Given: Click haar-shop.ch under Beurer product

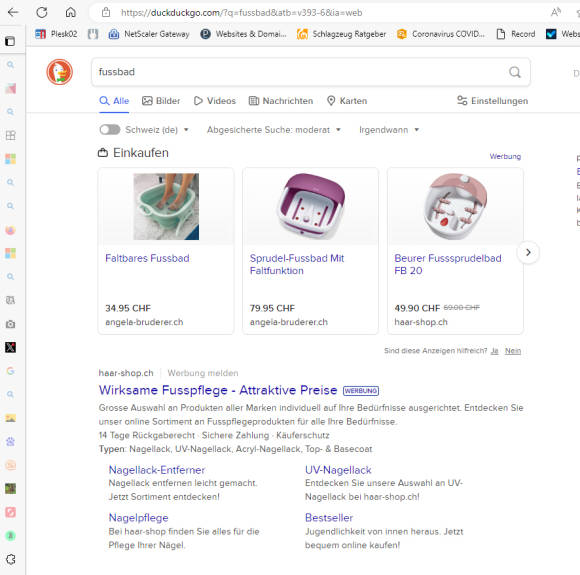Looking at the screenshot, I should tap(421, 322).
